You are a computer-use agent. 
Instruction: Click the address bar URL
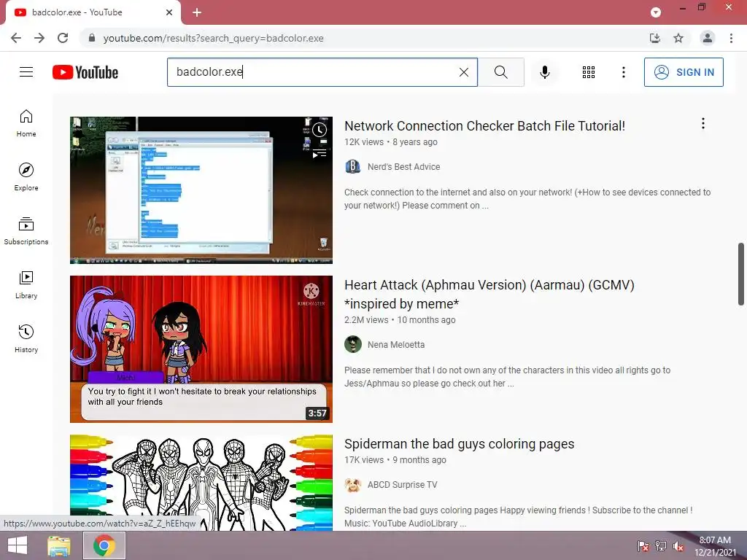[x=214, y=38]
